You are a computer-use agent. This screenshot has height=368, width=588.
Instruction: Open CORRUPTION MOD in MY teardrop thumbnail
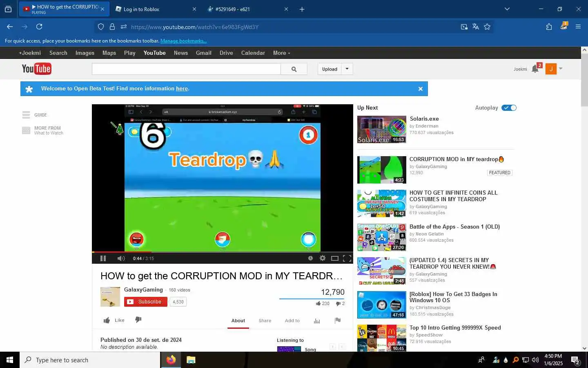(x=382, y=170)
